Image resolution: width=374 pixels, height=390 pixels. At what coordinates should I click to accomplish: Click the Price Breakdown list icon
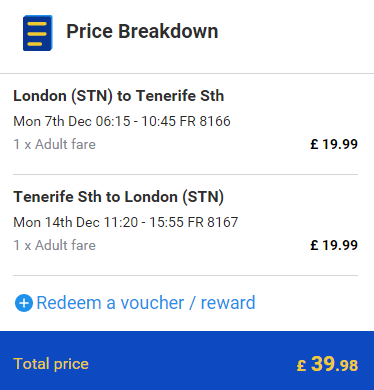click(x=38, y=33)
